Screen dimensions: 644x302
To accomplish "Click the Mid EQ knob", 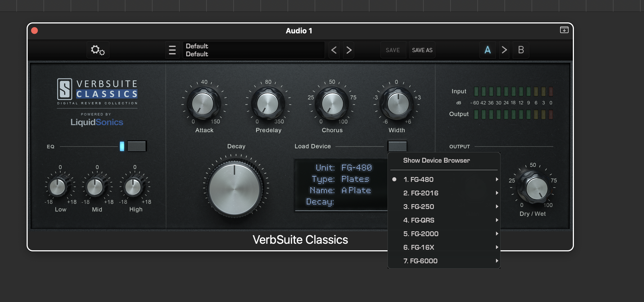I will coord(95,187).
